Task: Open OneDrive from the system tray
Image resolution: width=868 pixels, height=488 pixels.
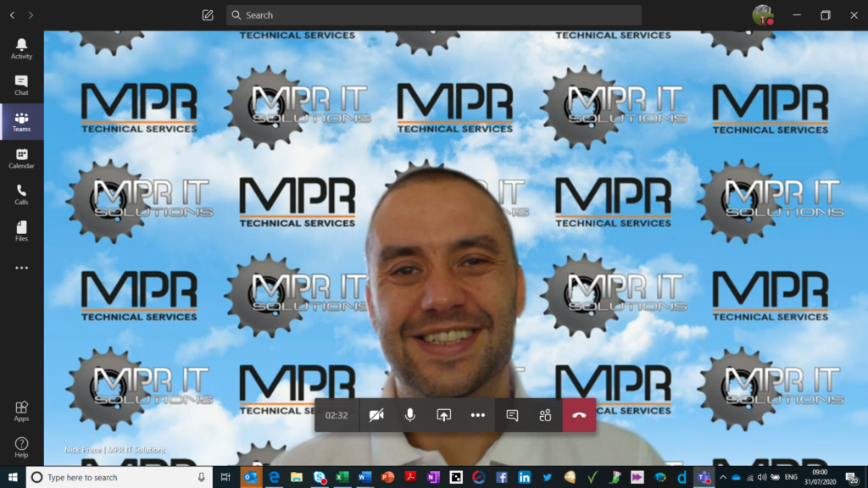Action: pos(737,477)
